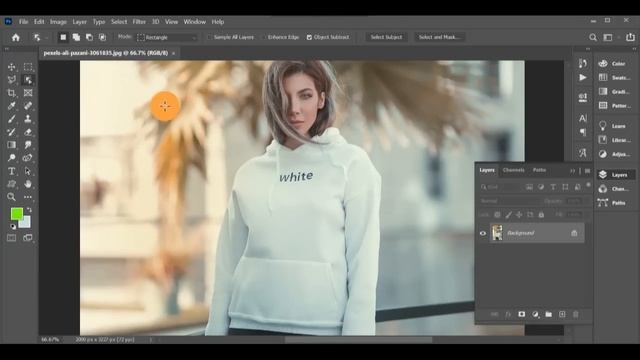Click the search magnifier in options bar

click(x=593, y=38)
